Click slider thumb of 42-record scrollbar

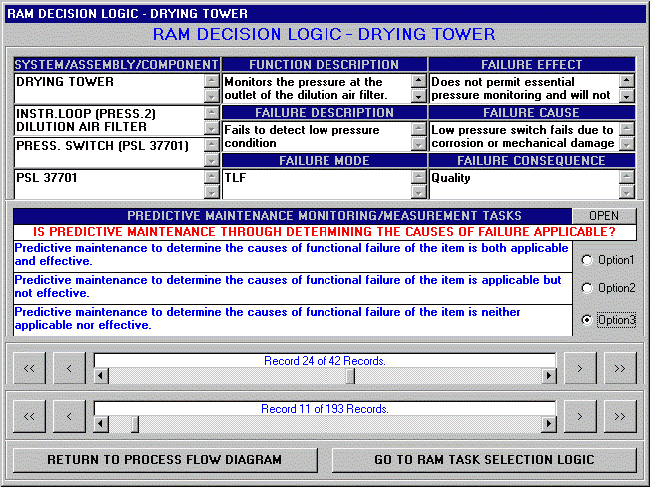pos(350,376)
